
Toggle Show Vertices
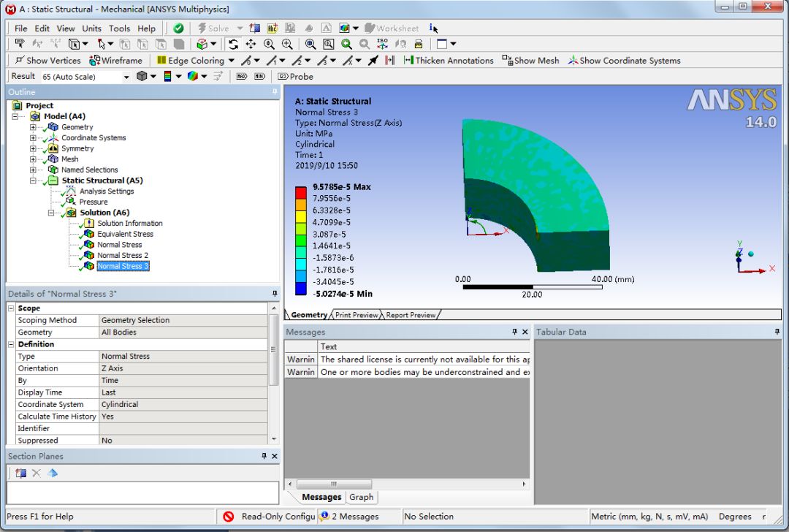coord(47,61)
